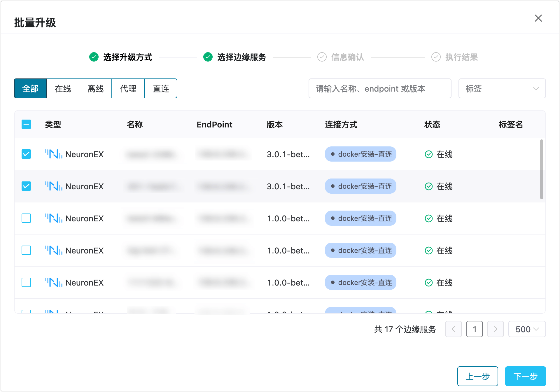The height and width of the screenshot is (392, 560).
Task: Open the 500 page size dropdown
Action: [527, 329]
